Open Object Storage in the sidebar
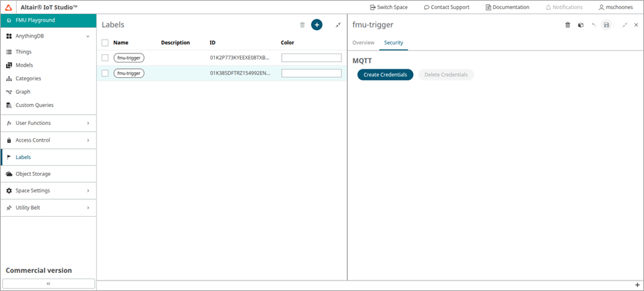 click(33, 174)
